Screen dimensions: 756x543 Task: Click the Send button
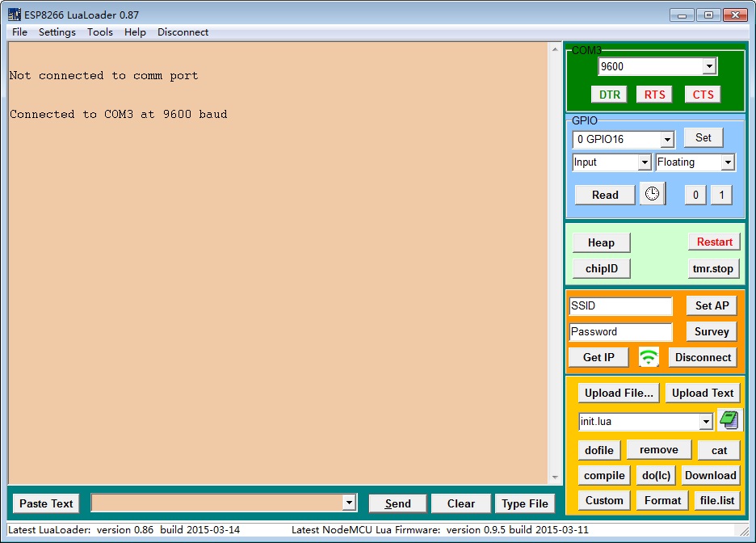[397, 503]
